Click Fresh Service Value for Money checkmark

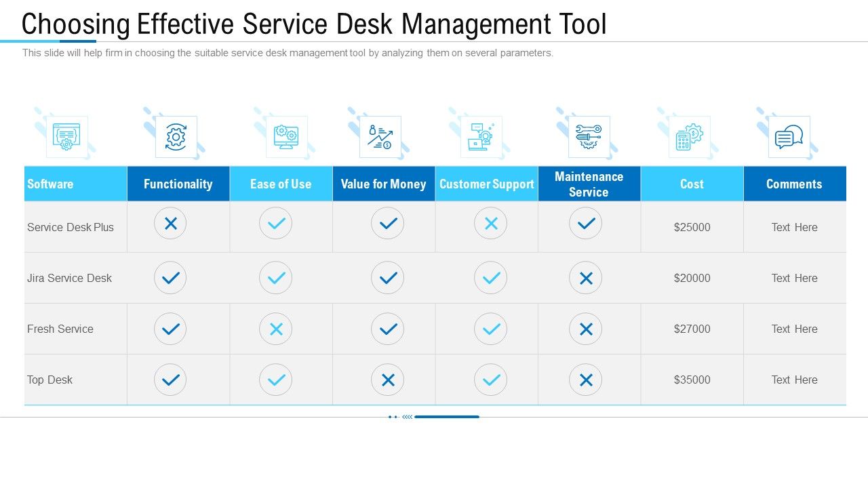pyautogui.click(x=388, y=329)
